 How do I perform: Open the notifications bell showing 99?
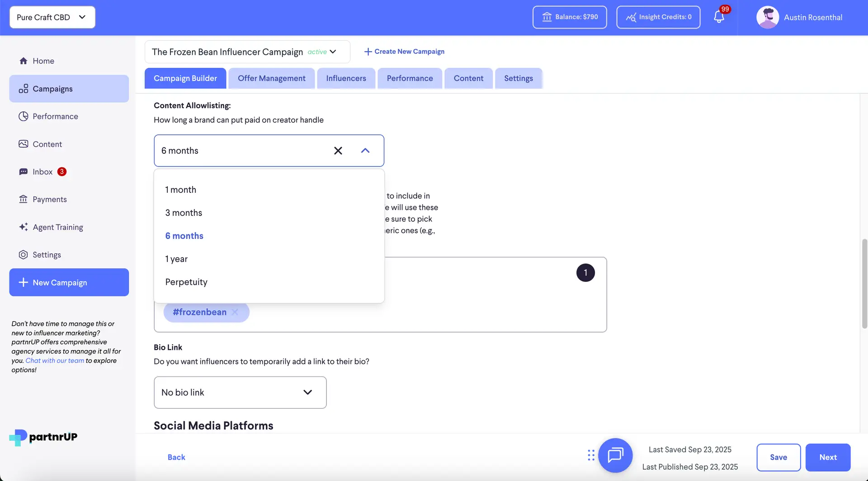(719, 17)
